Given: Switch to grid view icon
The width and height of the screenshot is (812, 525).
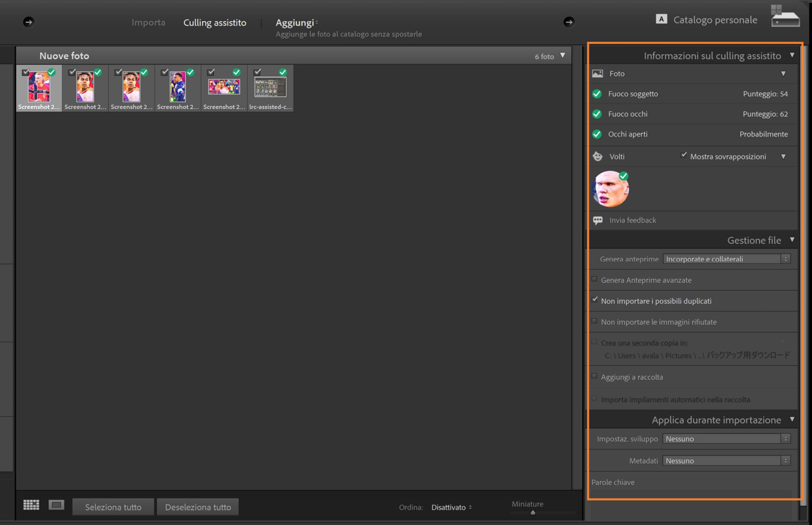Looking at the screenshot, I should tap(31, 505).
